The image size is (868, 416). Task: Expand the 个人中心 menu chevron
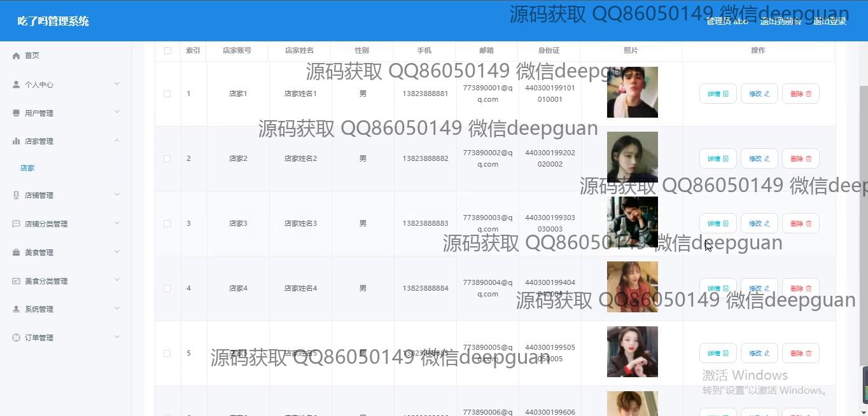tap(117, 84)
